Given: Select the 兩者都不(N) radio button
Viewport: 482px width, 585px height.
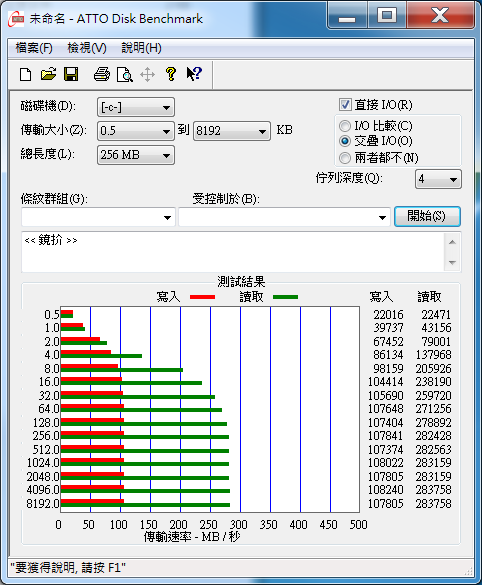Looking at the screenshot, I should 345,158.
